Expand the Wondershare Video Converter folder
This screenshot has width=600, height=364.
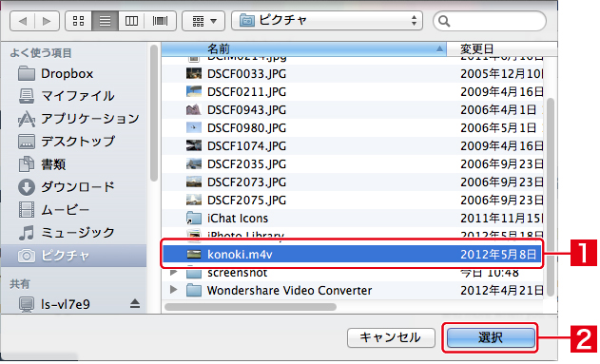[x=174, y=290]
